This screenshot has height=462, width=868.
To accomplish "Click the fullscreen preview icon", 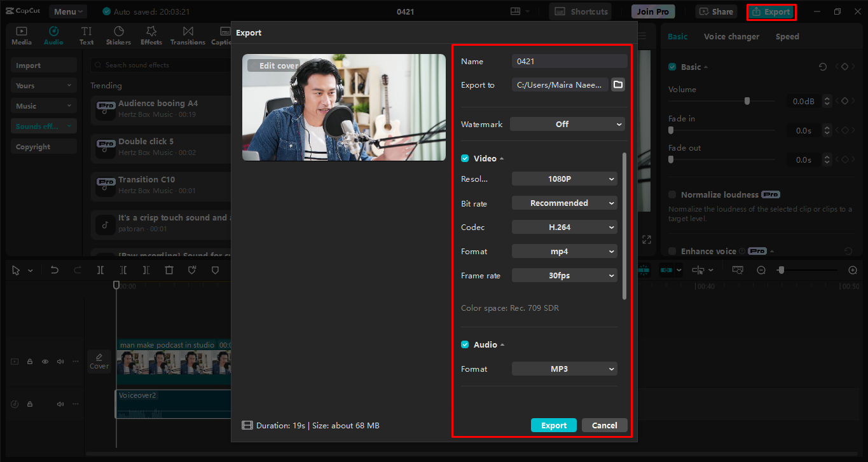I will click(647, 240).
